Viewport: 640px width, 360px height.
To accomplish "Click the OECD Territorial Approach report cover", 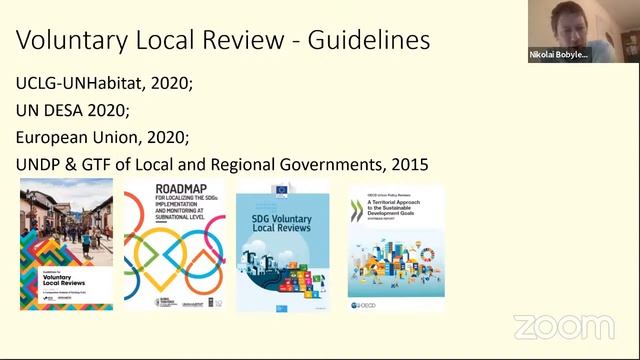I will (x=396, y=250).
